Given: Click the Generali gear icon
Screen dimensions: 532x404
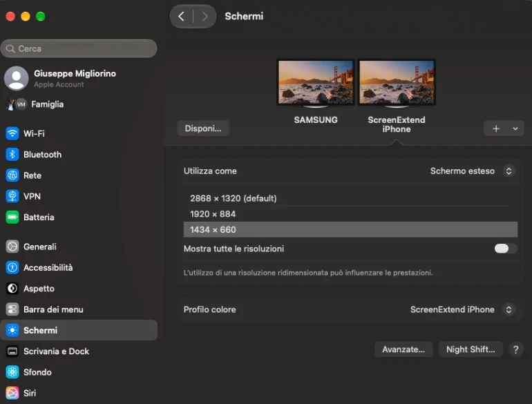Looking at the screenshot, I should coord(12,247).
